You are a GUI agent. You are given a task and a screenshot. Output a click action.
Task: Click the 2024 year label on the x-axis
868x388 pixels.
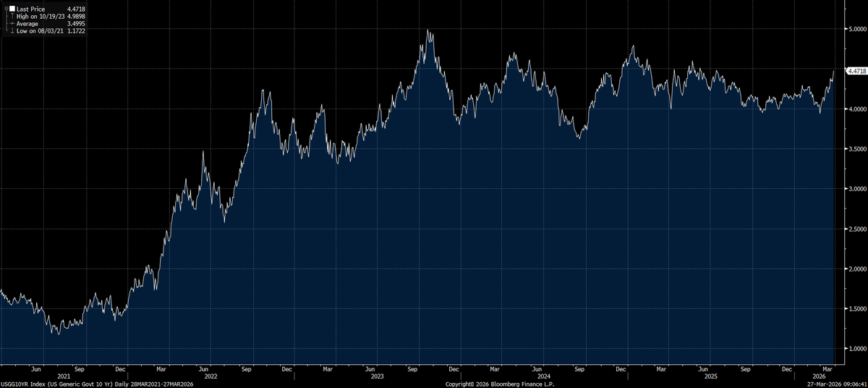[x=545, y=376]
